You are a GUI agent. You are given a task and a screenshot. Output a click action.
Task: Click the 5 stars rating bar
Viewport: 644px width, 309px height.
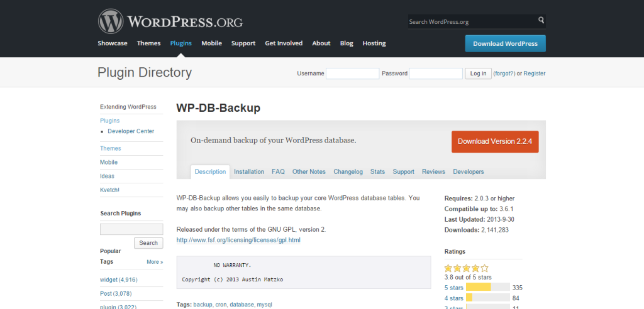point(488,287)
